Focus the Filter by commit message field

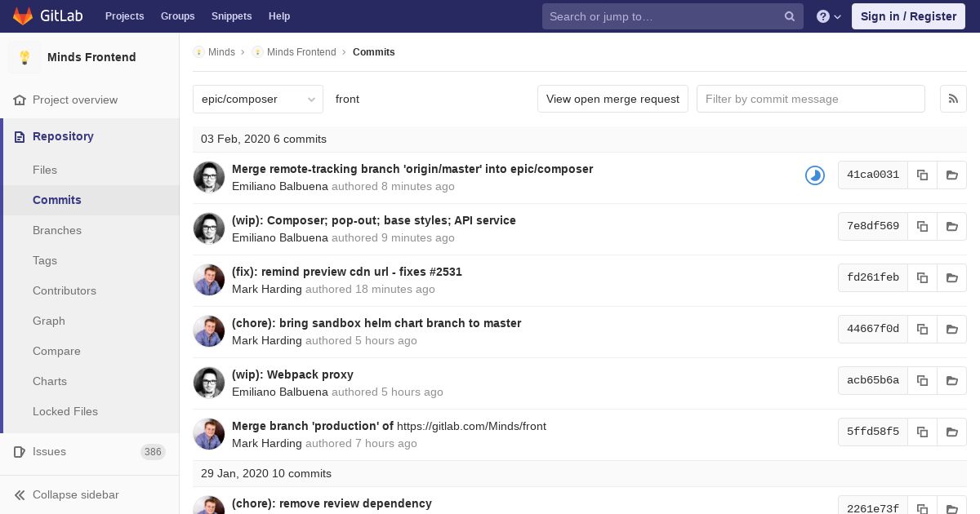tap(810, 99)
